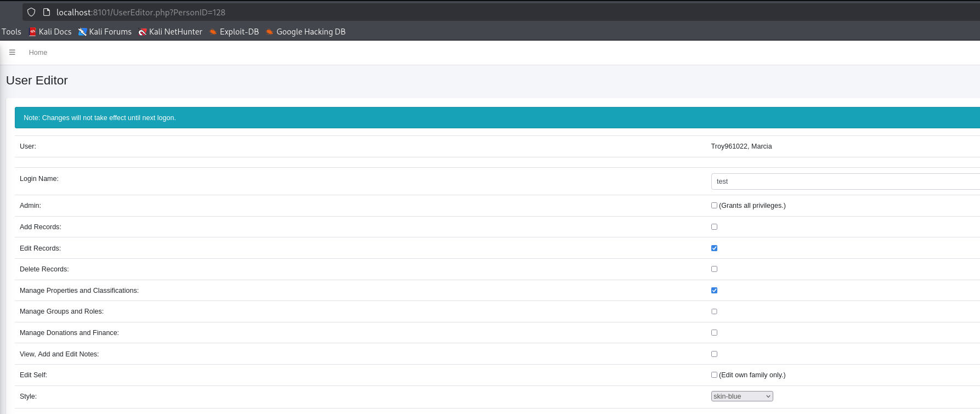The width and height of the screenshot is (980, 414).
Task: Select the user name 'Troy961022, Marcia'
Action: coord(741,146)
